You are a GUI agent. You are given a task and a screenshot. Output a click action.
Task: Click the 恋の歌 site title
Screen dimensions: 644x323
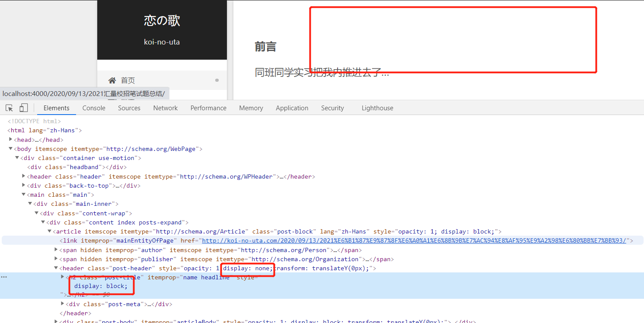click(x=162, y=20)
